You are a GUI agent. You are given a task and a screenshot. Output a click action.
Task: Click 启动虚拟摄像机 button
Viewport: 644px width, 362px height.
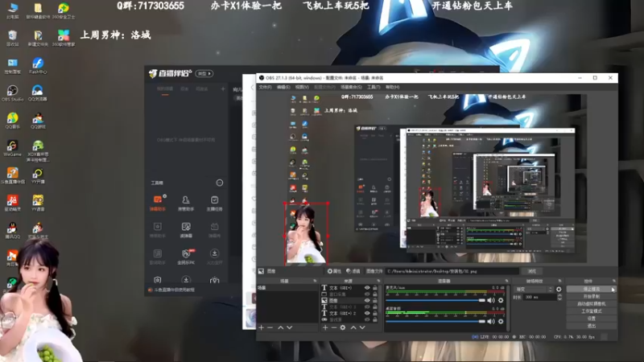(x=592, y=304)
